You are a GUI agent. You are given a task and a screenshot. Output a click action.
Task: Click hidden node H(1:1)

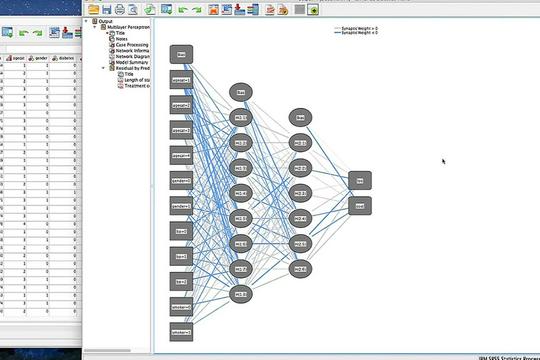point(241,117)
